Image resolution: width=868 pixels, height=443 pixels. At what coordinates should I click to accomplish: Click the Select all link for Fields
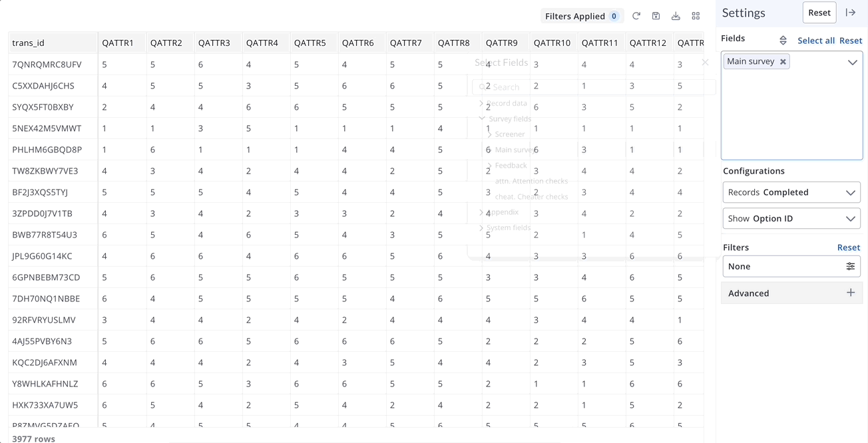(815, 41)
